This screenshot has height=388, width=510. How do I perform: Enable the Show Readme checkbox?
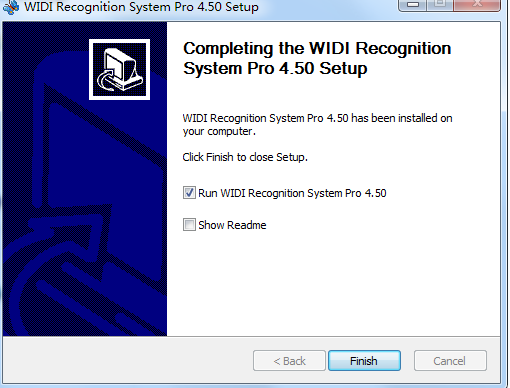(189, 225)
